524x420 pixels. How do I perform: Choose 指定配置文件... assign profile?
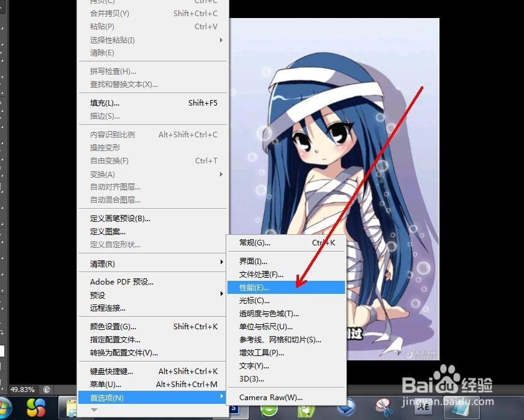[152, 339]
